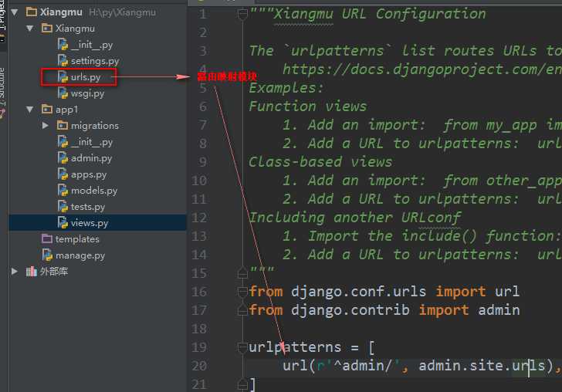Open urls.py in the project tree
The height and width of the screenshot is (392, 562).
click(86, 77)
